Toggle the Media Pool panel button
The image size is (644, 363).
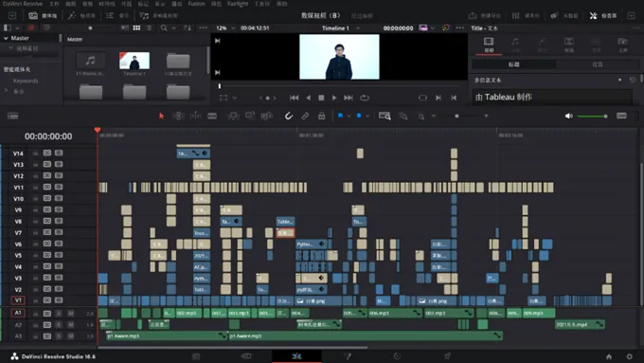tap(43, 15)
